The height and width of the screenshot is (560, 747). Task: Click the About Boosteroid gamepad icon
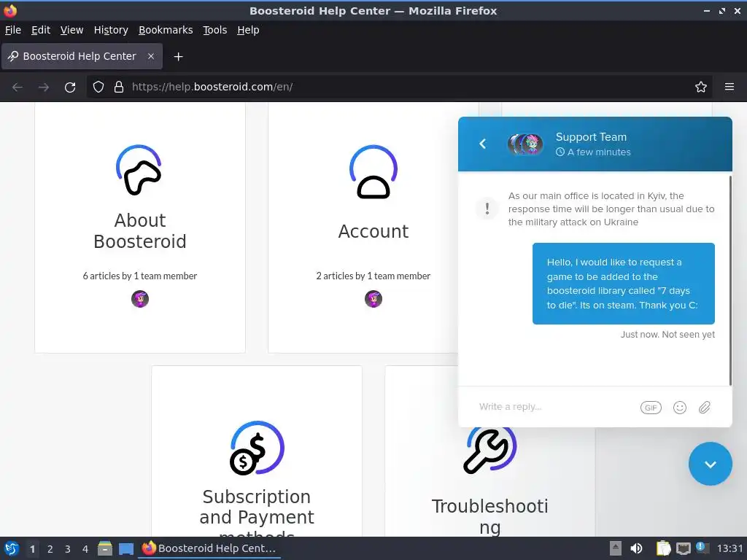coord(139,171)
